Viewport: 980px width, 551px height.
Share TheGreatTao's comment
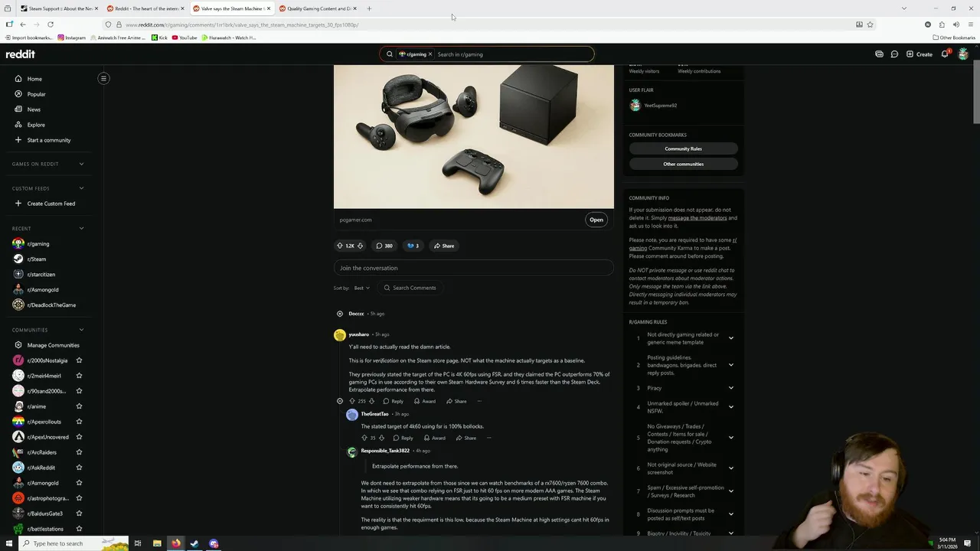point(465,438)
